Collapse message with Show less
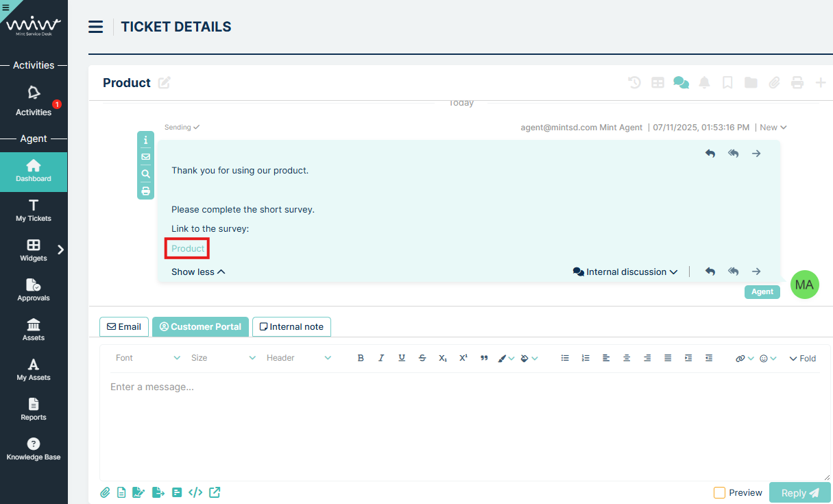Screen dimensions: 833x504 click(198, 272)
